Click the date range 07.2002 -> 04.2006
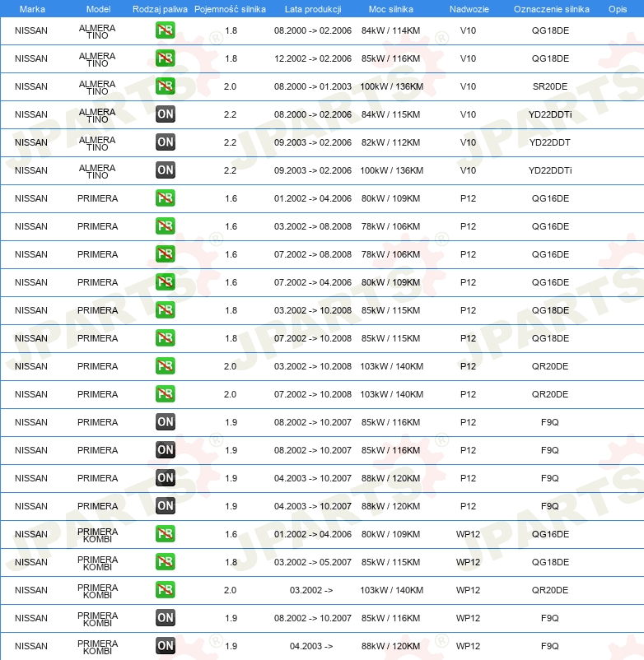644x660 pixels. pos(312,282)
